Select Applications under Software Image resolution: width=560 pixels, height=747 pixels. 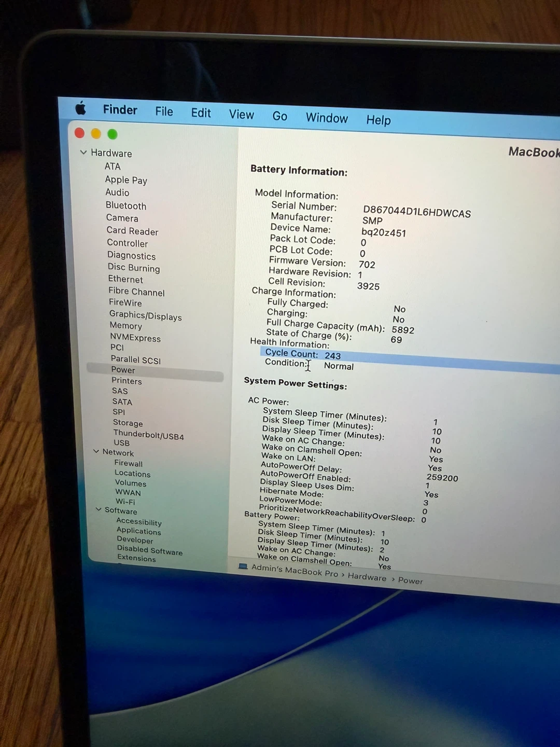tap(138, 531)
